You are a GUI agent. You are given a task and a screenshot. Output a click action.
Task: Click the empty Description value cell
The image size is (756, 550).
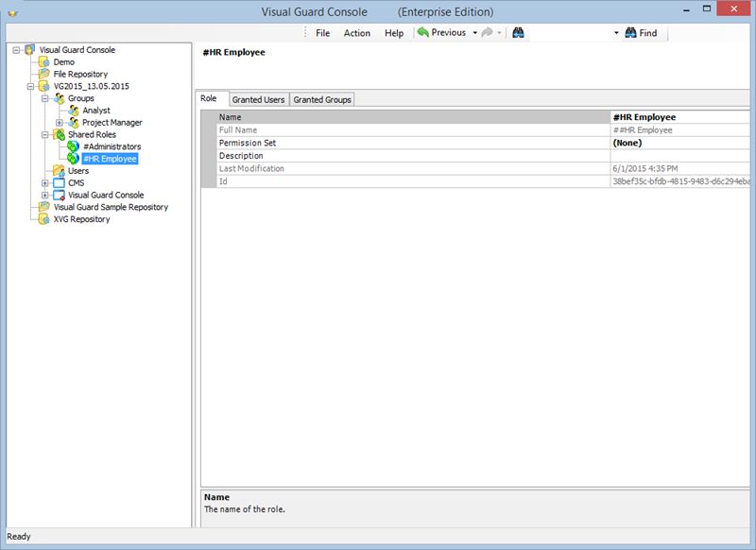pos(679,156)
